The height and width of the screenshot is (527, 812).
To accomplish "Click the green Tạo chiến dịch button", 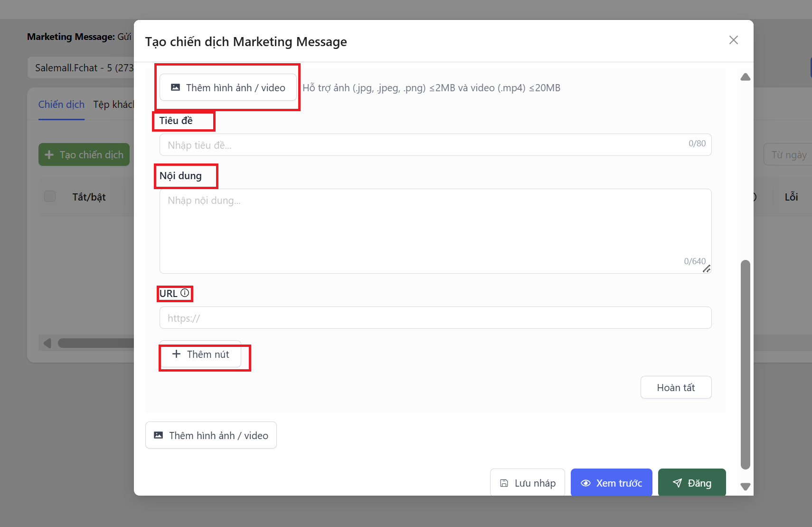I will (x=84, y=155).
